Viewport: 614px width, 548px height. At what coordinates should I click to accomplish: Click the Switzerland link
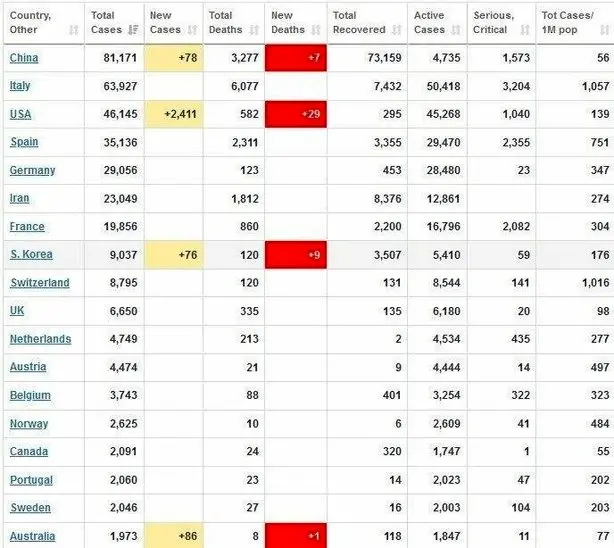[39, 283]
